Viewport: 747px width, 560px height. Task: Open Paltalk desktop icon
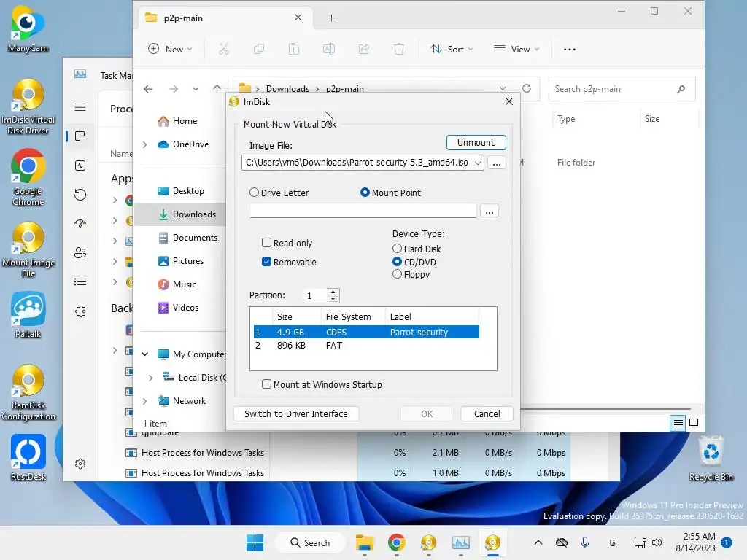(x=28, y=315)
